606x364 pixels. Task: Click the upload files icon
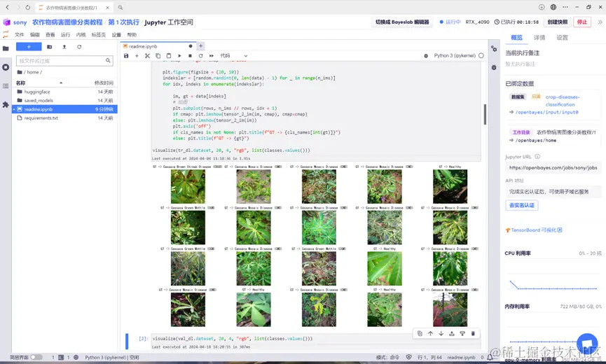point(64,47)
